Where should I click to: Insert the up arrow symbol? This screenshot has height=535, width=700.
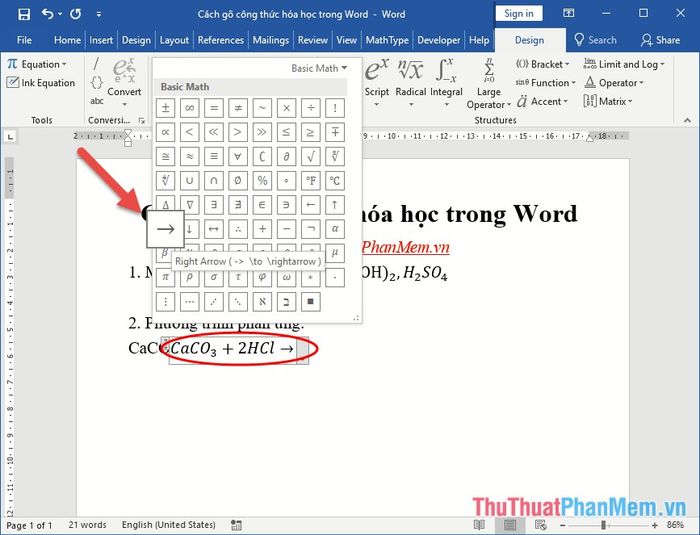(335, 205)
